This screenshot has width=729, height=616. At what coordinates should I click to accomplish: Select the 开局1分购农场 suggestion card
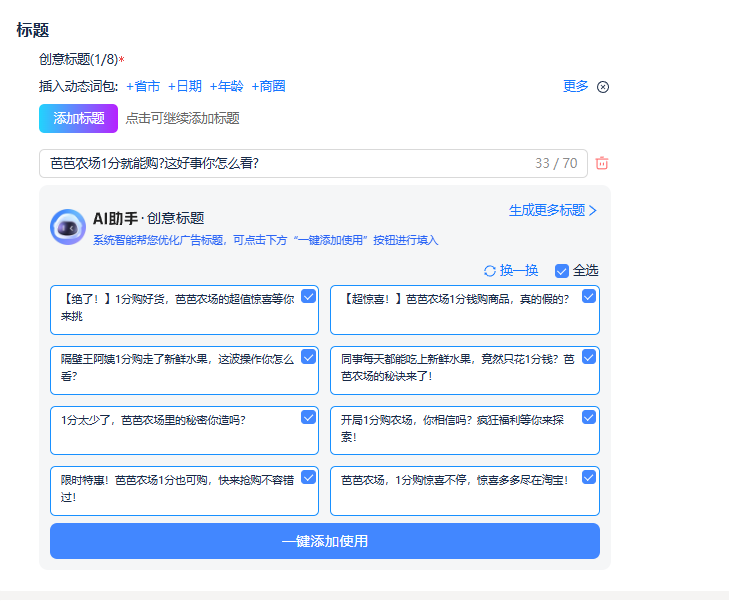(x=464, y=431)
